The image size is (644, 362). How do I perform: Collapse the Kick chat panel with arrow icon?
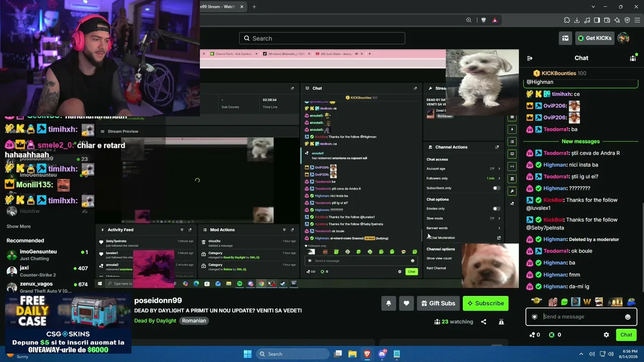[529, 58]
